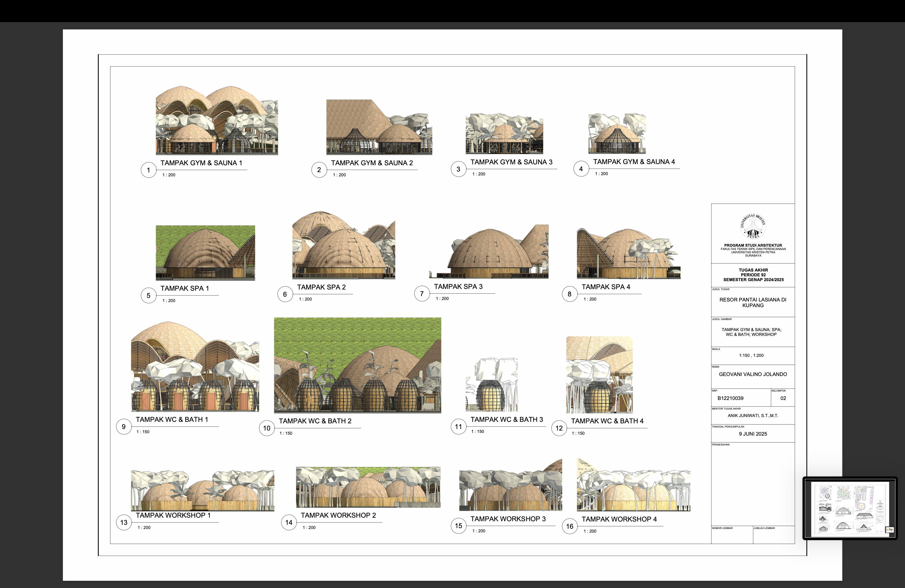Select the Tampak Gym & Sauna 1 rendering
905x588 pixels.
[217, 120]
